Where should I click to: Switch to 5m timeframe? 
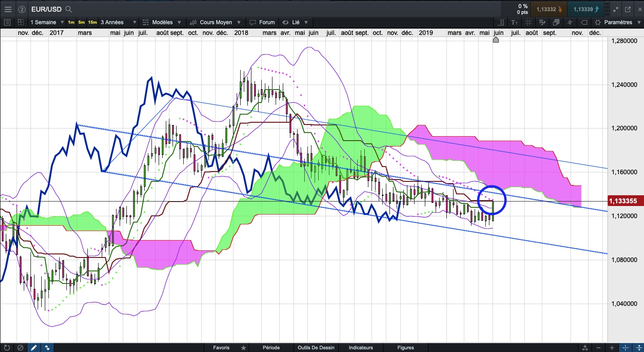pos(81,22)
